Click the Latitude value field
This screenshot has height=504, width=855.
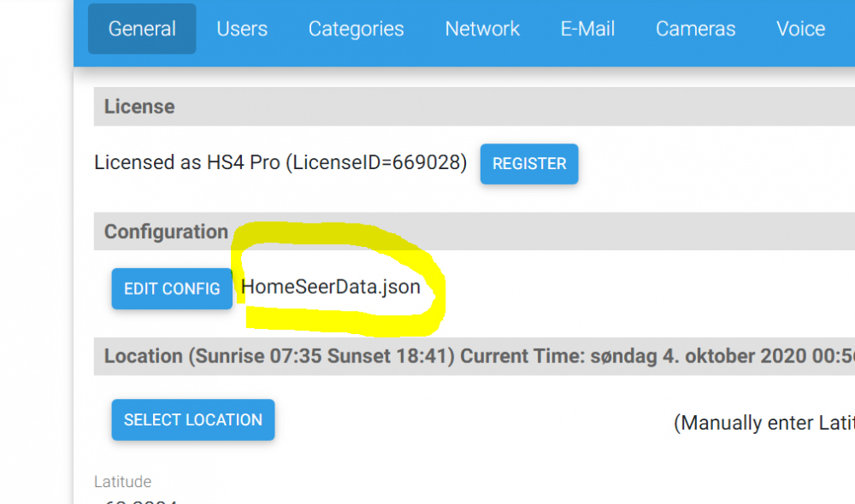[137, 500]
